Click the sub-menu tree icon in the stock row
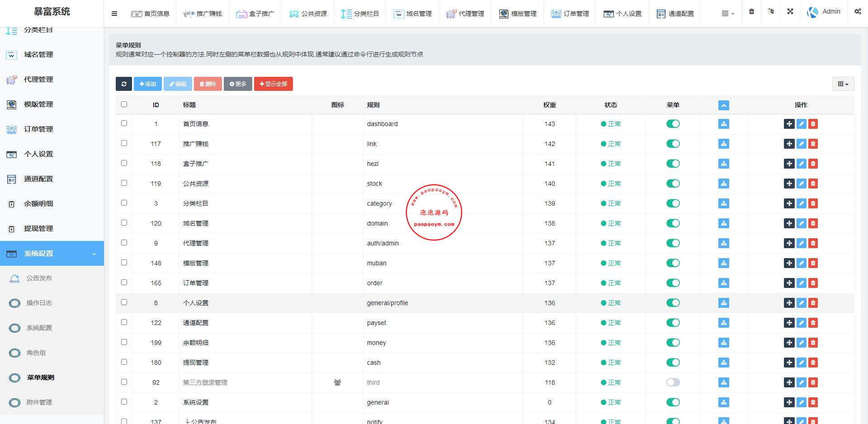 pyautogui.click(x=724, y=184)
